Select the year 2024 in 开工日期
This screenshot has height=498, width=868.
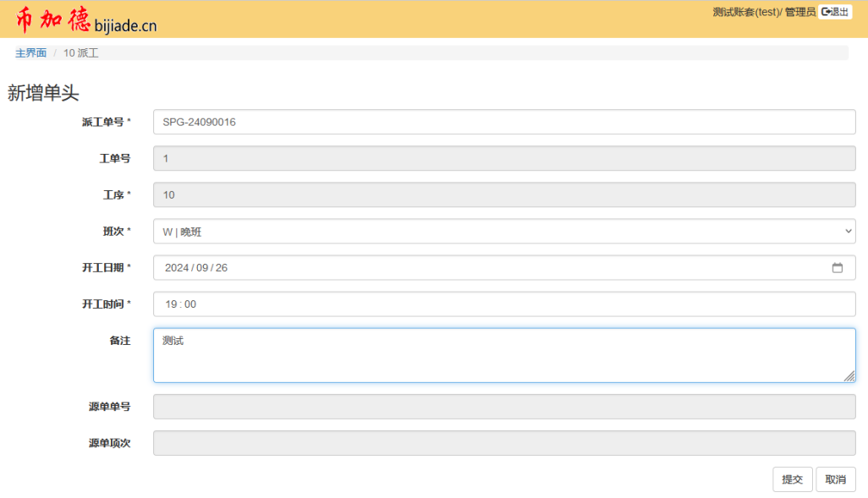[x=177, y=268]
